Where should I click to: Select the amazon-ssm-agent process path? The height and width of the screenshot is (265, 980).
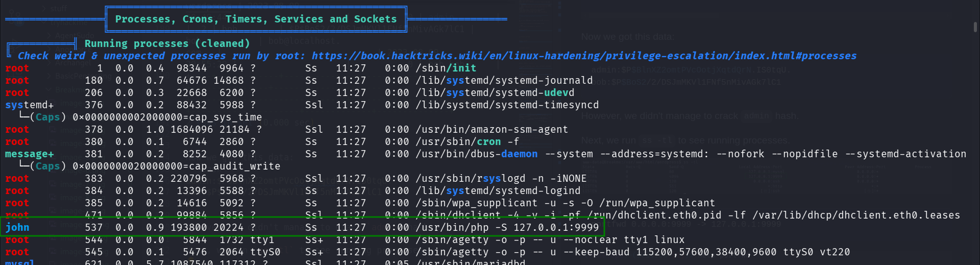pyautogui.click(x=492, y=129)
